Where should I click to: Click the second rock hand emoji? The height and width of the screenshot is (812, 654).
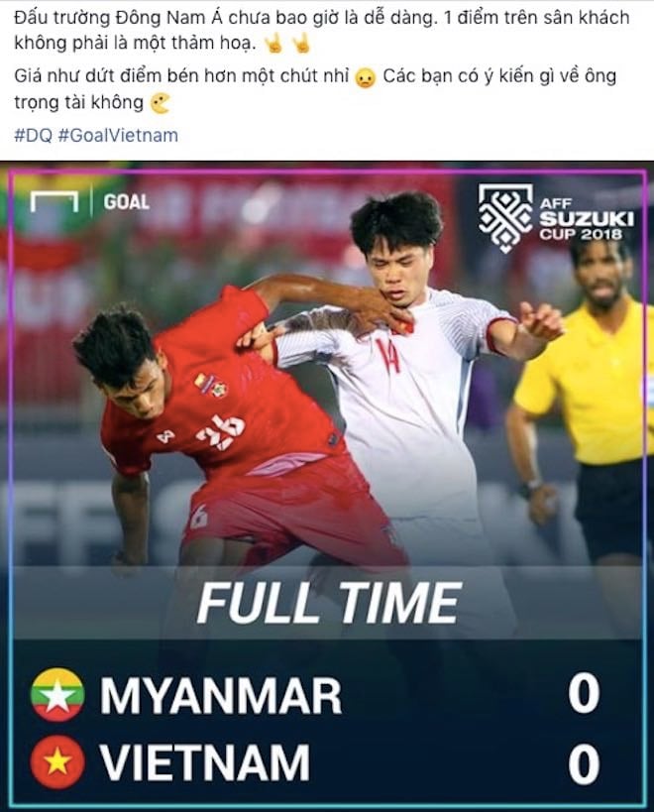click(x=300, y=44)
